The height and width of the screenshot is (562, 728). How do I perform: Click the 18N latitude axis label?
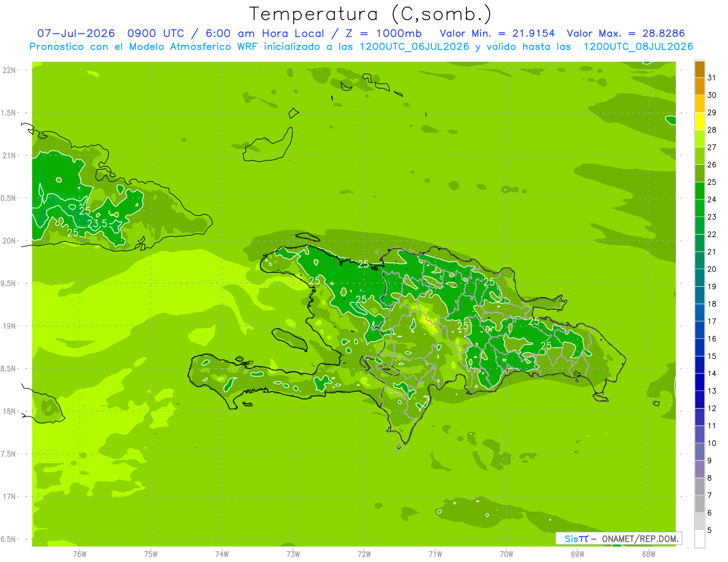click(10, 411)
